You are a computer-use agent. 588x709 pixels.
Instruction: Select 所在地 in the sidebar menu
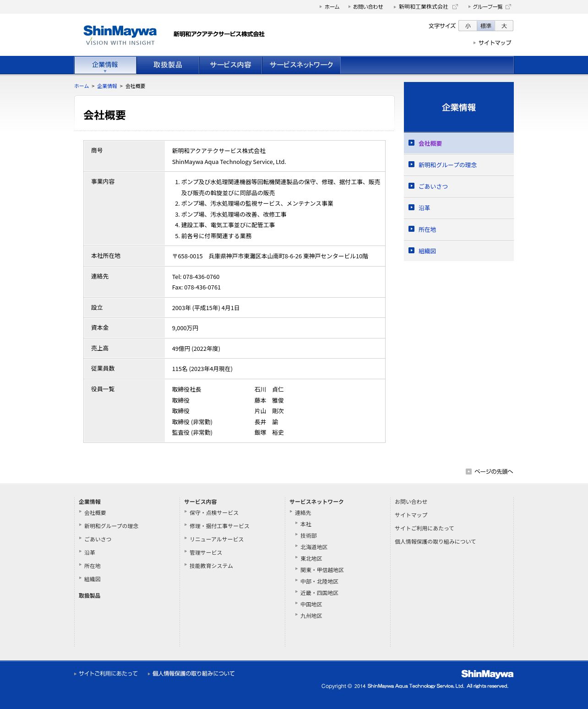pos(459,229)
